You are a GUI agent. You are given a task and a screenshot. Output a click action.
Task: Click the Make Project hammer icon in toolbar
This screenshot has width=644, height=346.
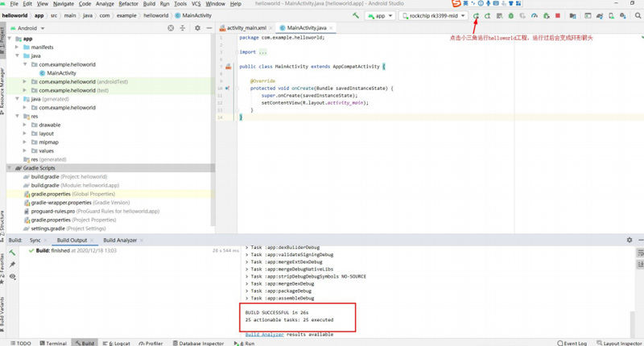(356, 15)
